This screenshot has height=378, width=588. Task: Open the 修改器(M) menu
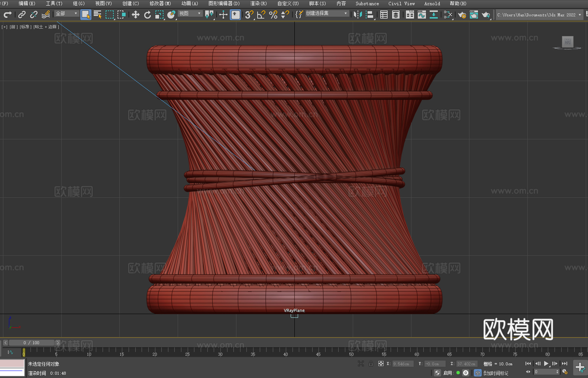click(160, 3)
